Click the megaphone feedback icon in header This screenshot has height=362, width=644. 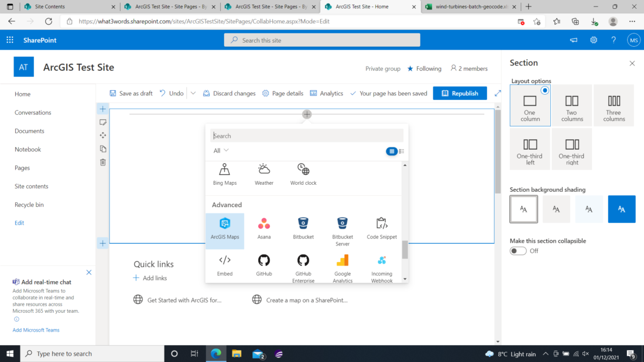point(573,40)
